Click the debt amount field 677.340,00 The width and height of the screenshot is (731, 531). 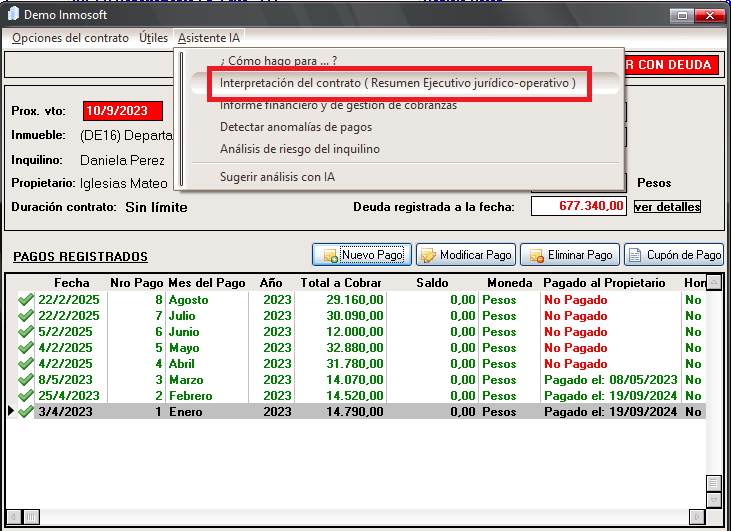[x=578, y=206]
